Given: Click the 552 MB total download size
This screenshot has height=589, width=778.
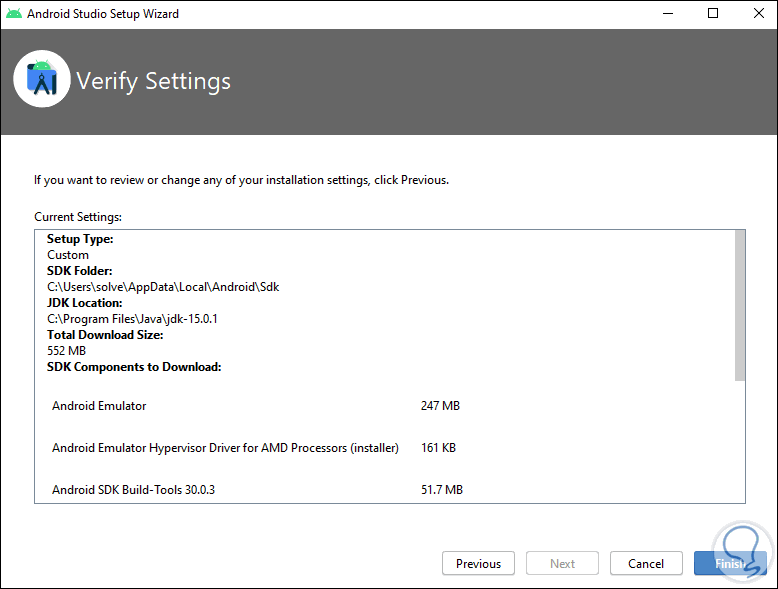Looking at the screenshot, I should coord(67,351).
